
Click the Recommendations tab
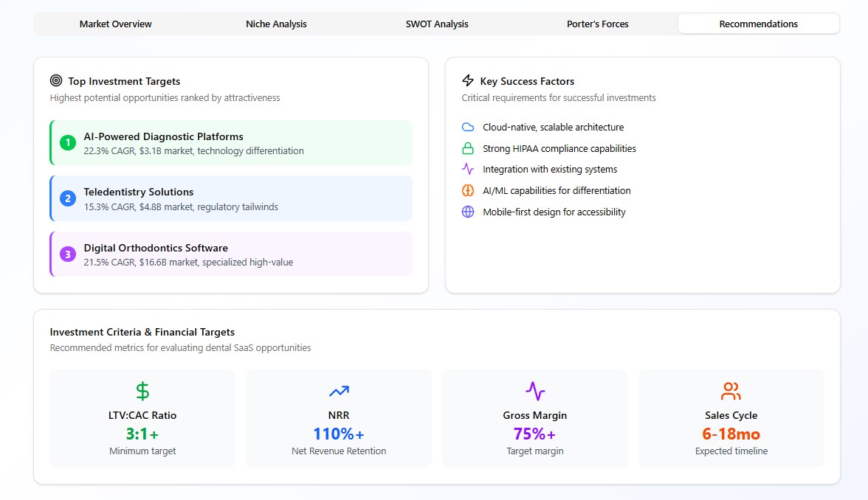758,24
